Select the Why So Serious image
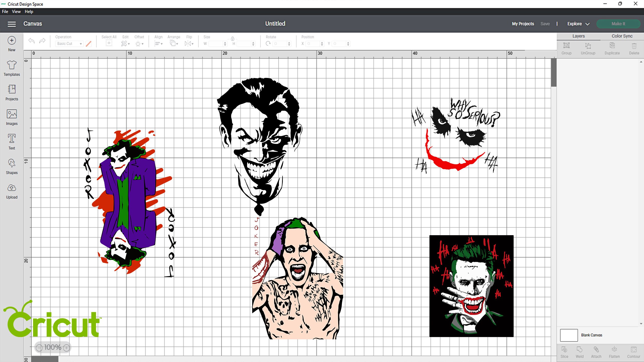 [x=456, y=136]
